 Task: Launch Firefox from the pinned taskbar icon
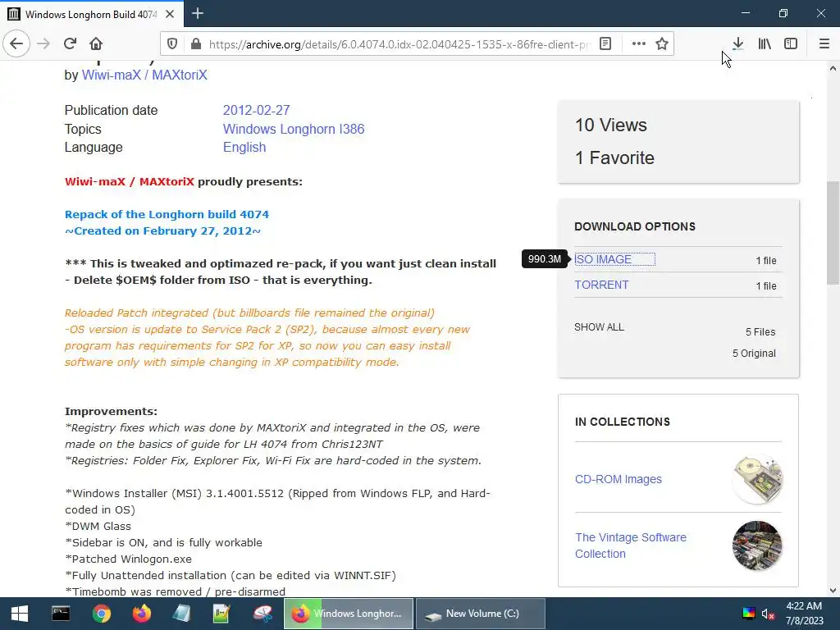tap(142, 614)
